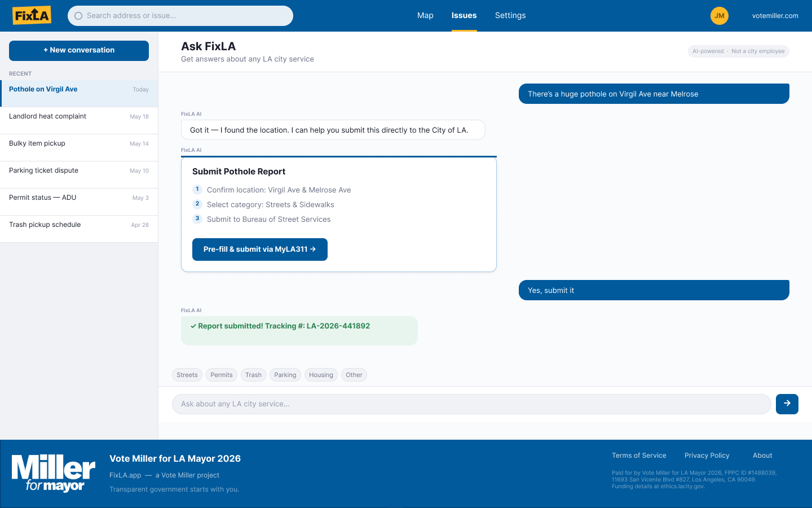Screen dimensions: 812x508
Task: Click the 'Paid for by Vote Miller' disclosure text
Action: tap(694, 480)
